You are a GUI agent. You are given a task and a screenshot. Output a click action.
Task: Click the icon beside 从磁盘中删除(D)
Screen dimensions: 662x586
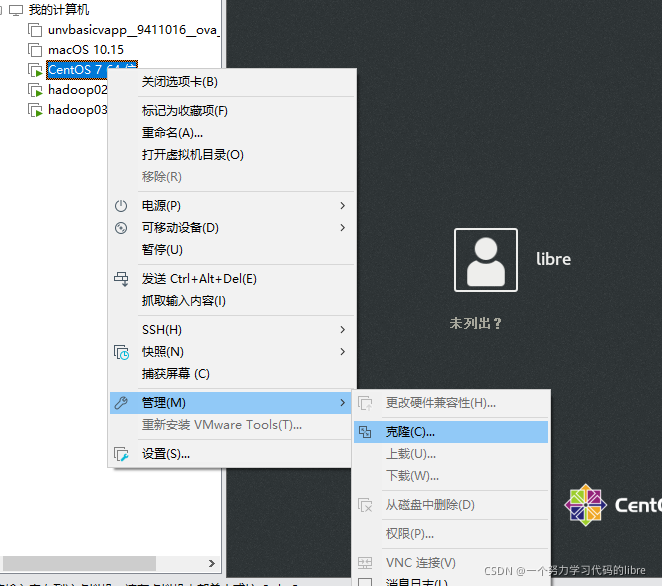point(365,505)
